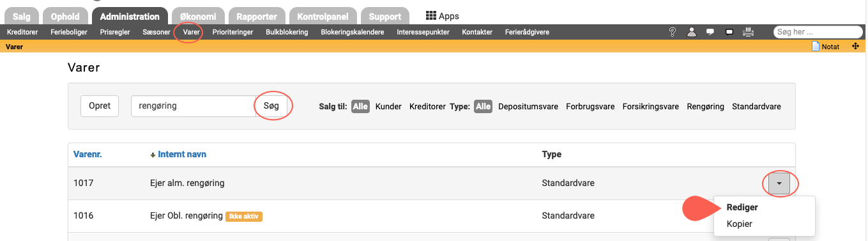This screenshot has height=241, width=868.
Task: Click into the rengøring search field
Action: click(194, 106)
